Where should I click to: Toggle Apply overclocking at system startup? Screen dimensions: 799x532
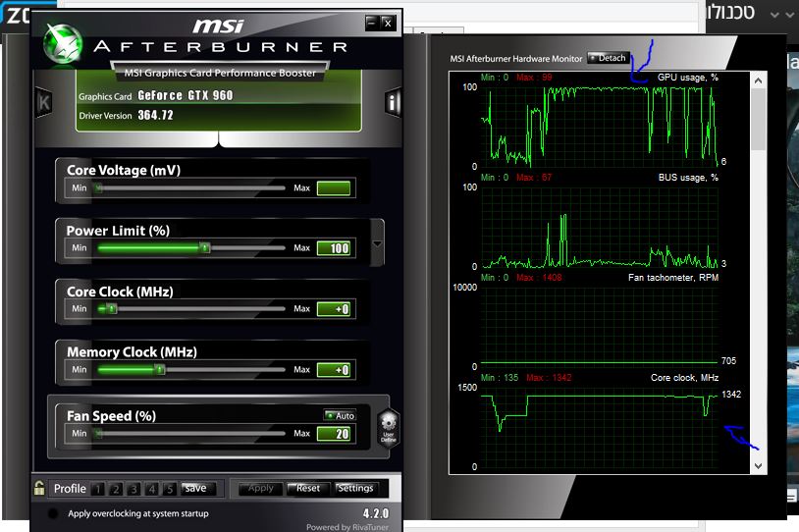click(52, 513)
